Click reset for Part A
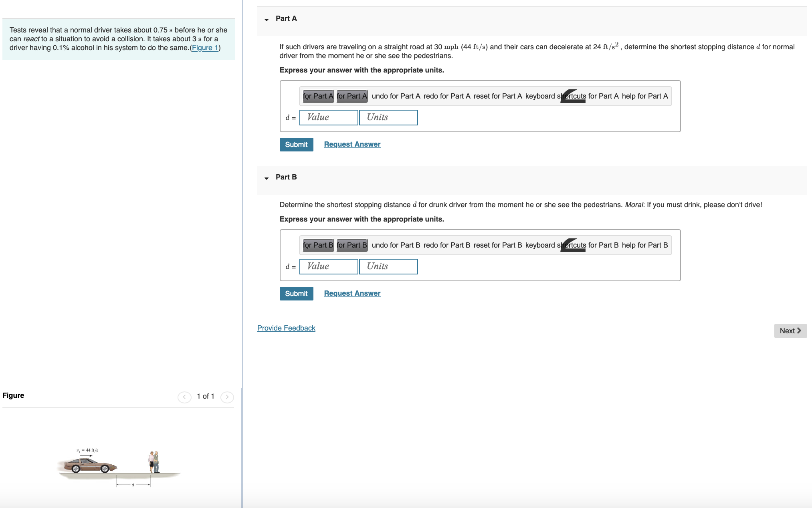This screenshot has width=812, height=508. click(x=497, y=96)
